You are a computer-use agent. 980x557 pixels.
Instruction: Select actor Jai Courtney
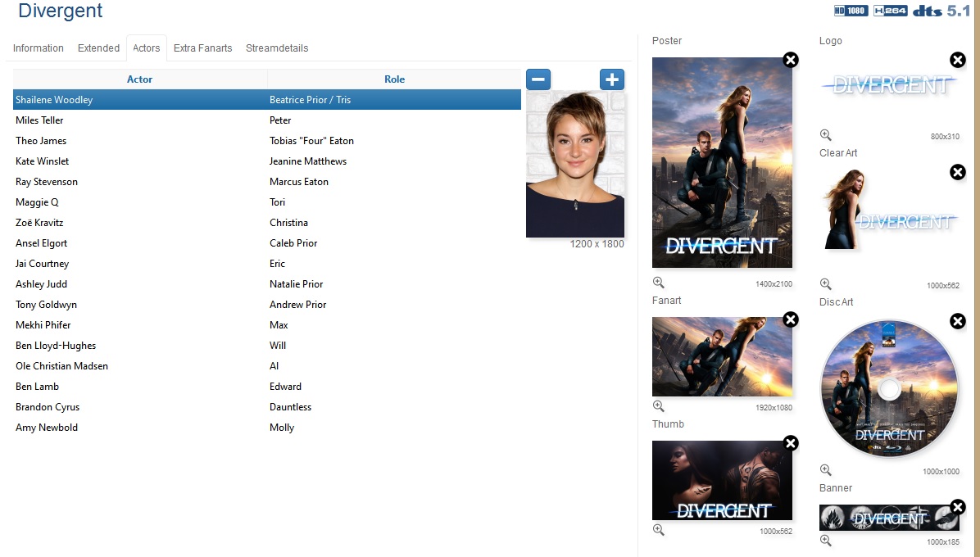point(42,264)
